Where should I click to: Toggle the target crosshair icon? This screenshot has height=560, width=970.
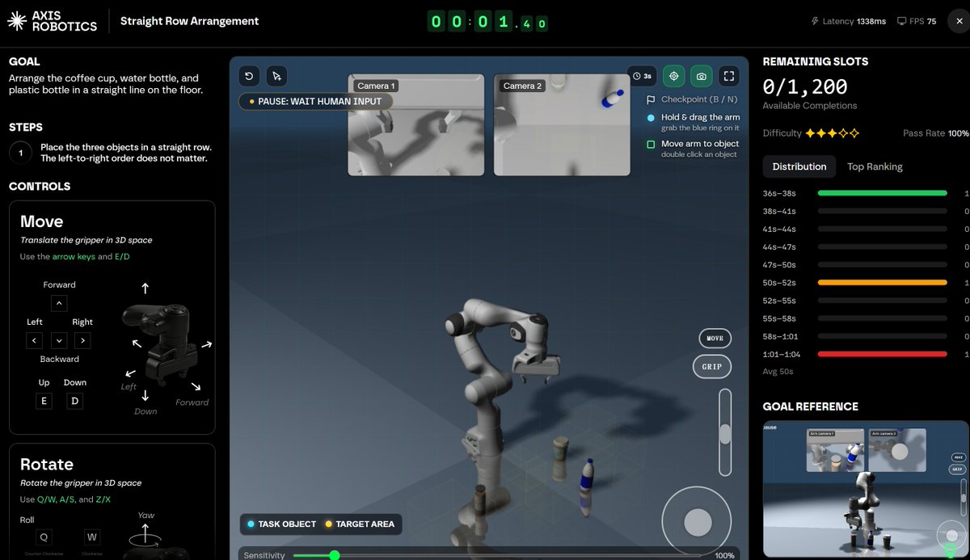click(x=673, y=76)
